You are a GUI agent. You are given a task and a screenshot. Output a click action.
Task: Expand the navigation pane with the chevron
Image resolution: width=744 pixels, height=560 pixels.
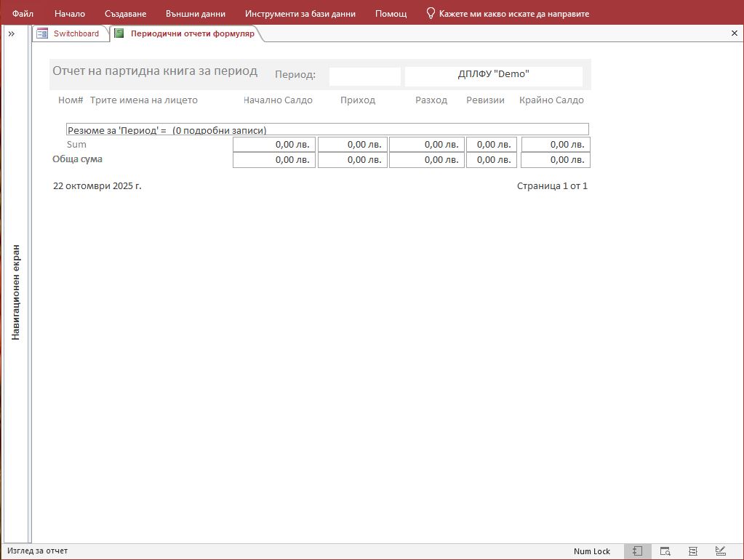tap(12, 33)
